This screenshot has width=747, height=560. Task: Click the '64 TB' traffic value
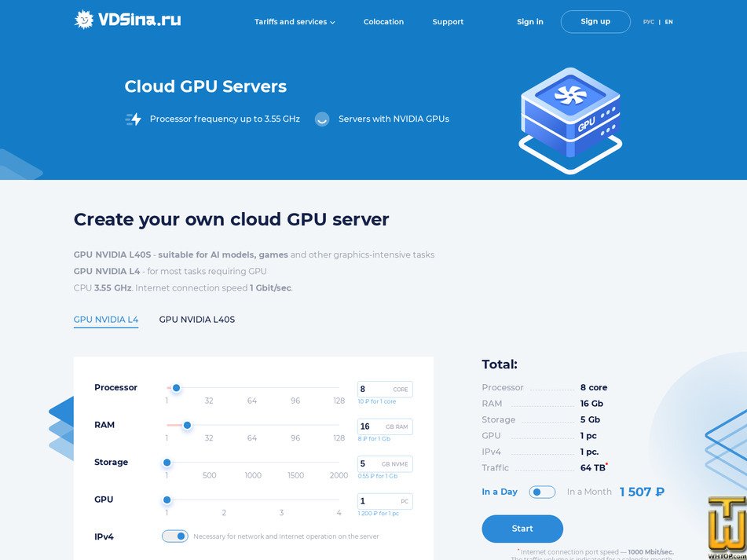point(593,467)
